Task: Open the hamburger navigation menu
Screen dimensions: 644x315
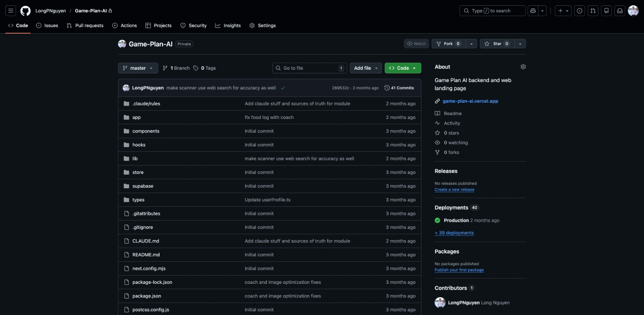Action: pos(11,11)
